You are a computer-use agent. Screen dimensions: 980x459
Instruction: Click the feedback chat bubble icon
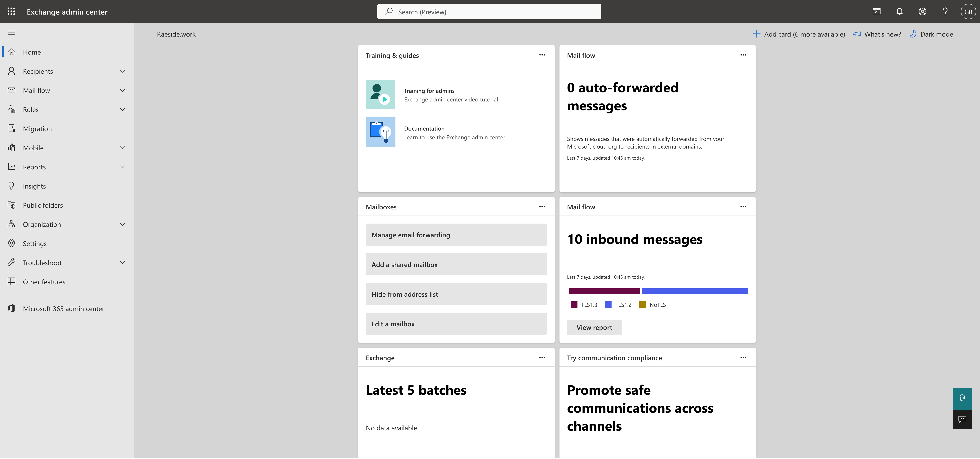point(962,419)
